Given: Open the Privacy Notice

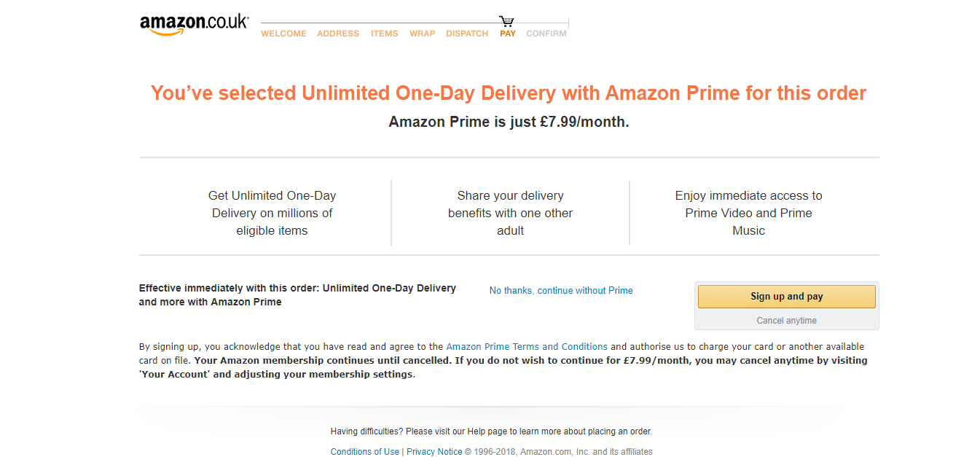Looking at the screenshot, I should (x=434, y=451).
